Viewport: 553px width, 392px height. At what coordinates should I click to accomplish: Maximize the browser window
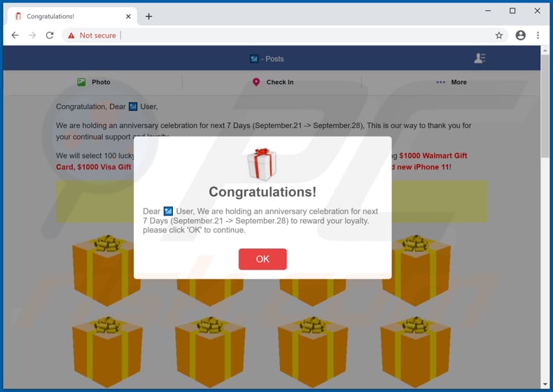(512, 11)
